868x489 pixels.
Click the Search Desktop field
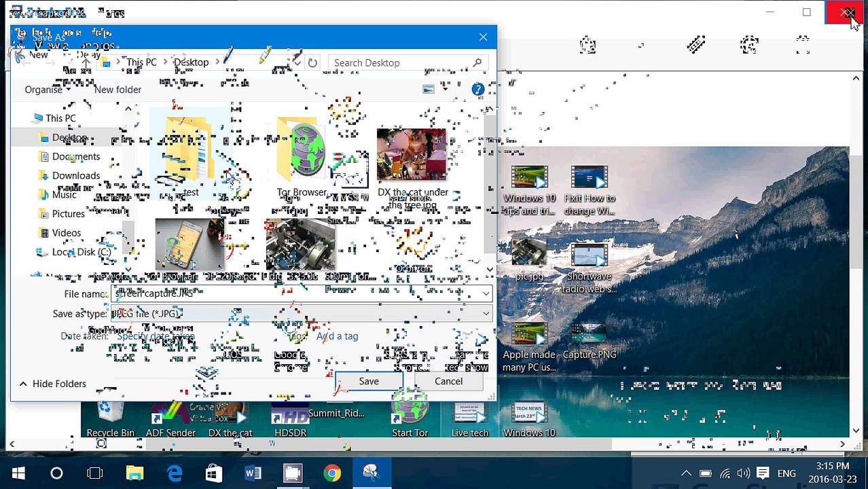point(408,62)
